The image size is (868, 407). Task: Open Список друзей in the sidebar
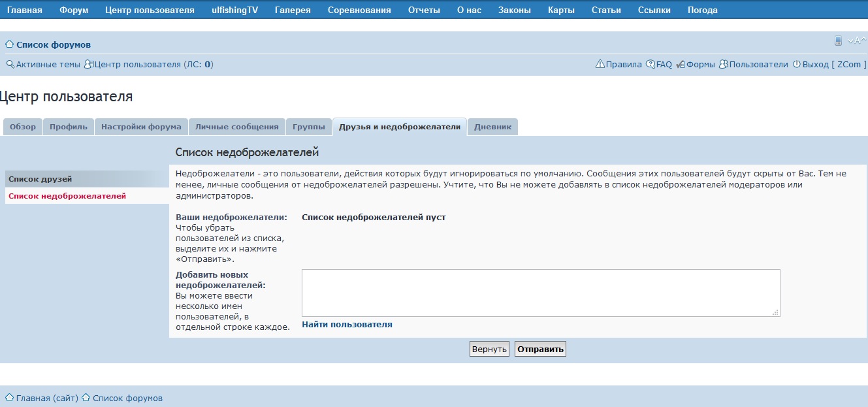(x=87, y=179)
